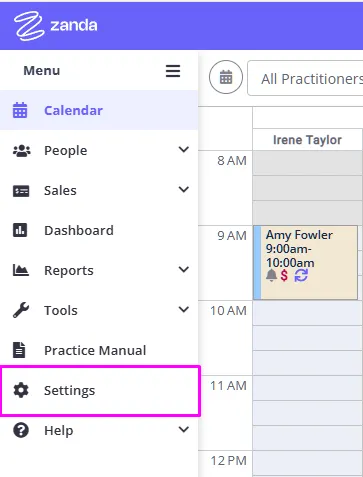Expand the Reports submenu chevron
This screenshot has height=477, width=363.
[184, 269]
